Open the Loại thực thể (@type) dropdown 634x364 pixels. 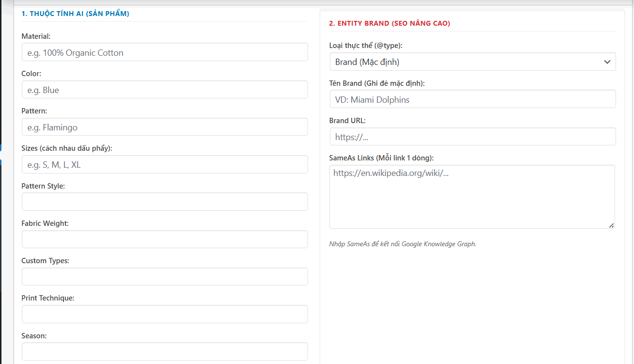pyautogui.click(x=472, y=62)
